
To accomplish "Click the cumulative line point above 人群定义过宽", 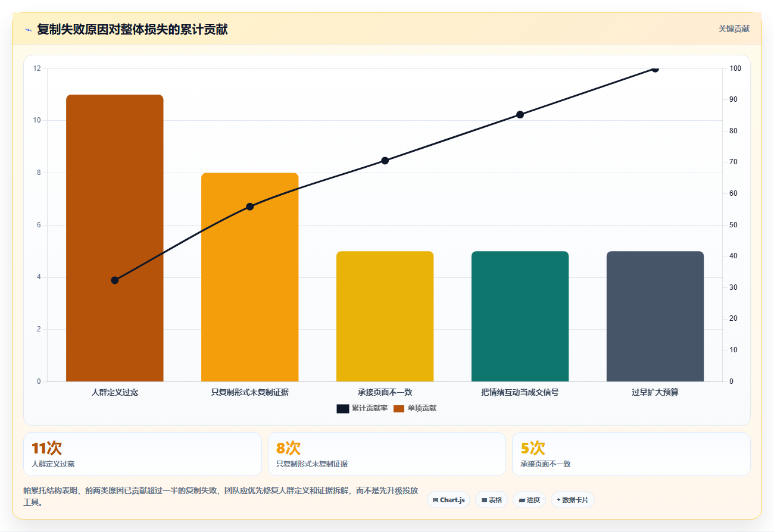I will pos(115,280).
